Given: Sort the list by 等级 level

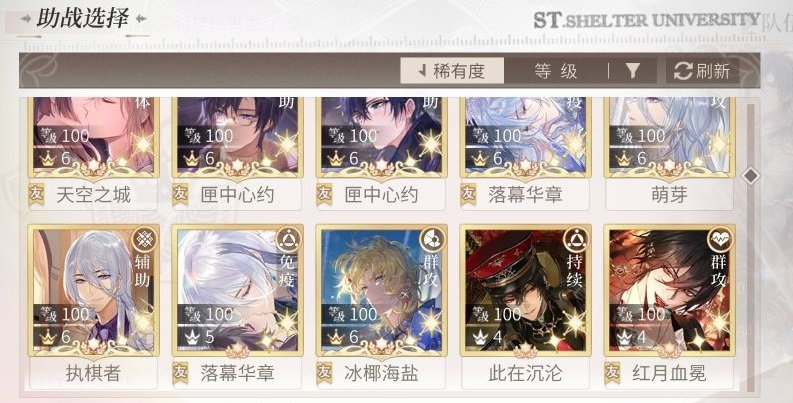Looking at the screenshot, I should coord(555,71).
